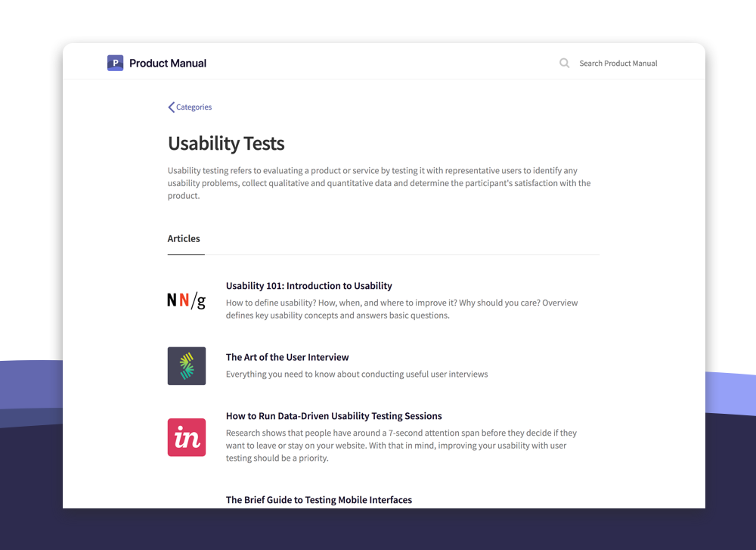Open How to Run Data-Driven Usability Testing Sessions
The image size is (756, 550).
[x=333, y=415]
